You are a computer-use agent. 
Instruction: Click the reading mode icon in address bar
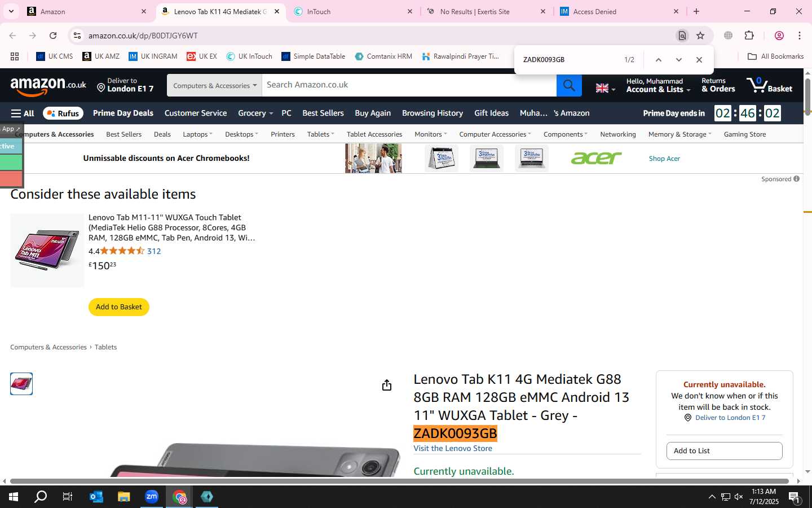(682, 36)
